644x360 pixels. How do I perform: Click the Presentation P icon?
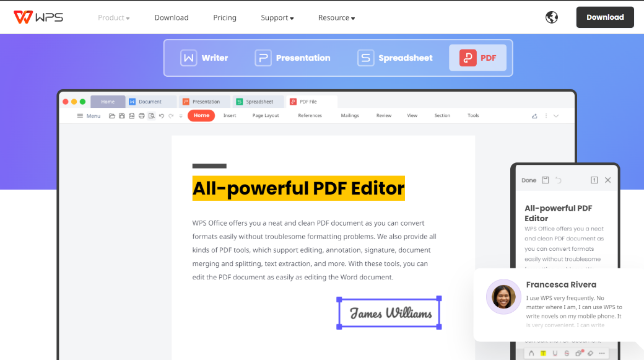[x=263, y=58]
